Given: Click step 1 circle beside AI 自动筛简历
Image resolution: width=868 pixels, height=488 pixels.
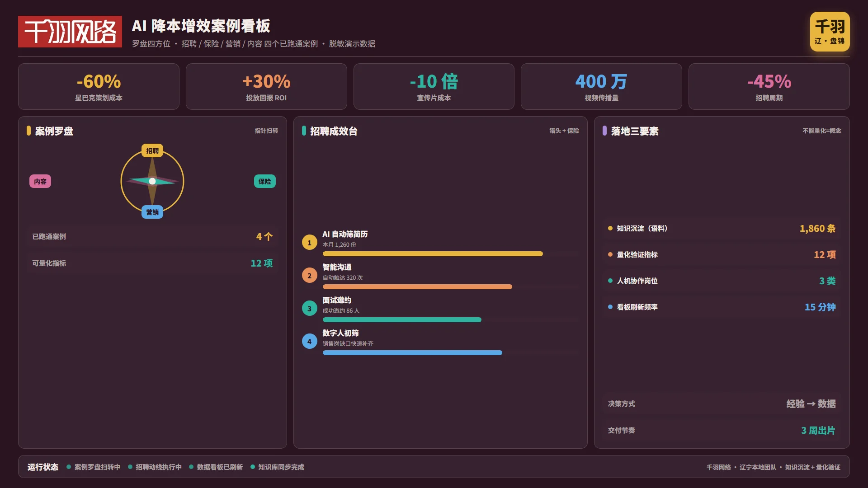Looking at the screenshot, I should 309,243.
